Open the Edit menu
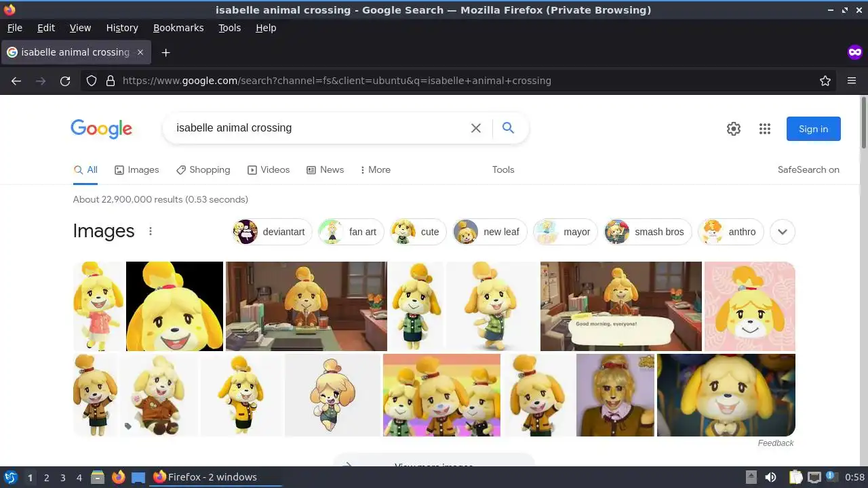868x488 pixels. [x=46, y=28]
